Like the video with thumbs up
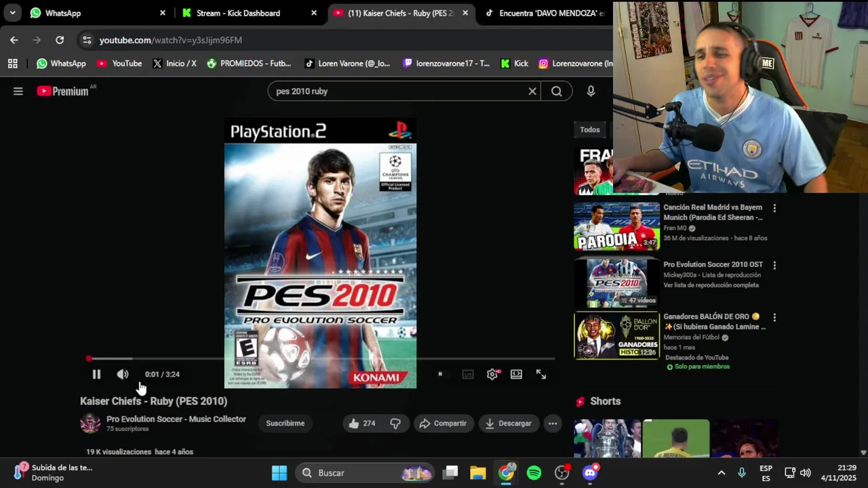Viewport: 868px width, 488px height. (x=362, y=424)
